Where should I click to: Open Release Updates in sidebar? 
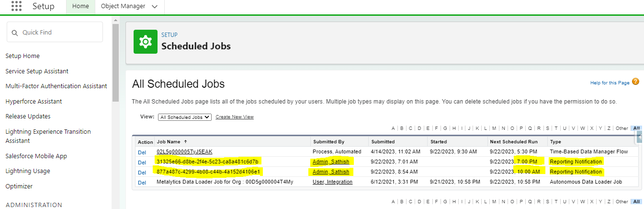click(28, 116)
